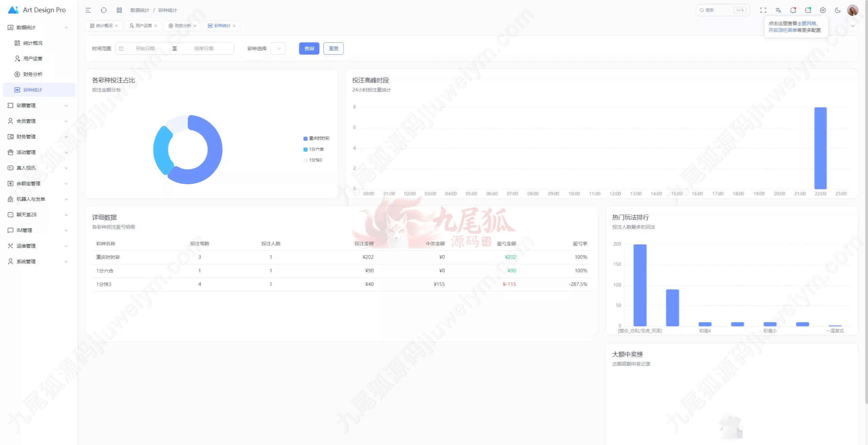The image size is (868, 445).
Task: Toggle dark mode with the moon icon
Action: (x=837, y=10)
